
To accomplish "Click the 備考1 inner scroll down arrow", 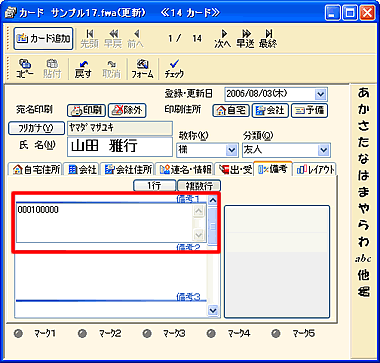I will tap(199, 235).
